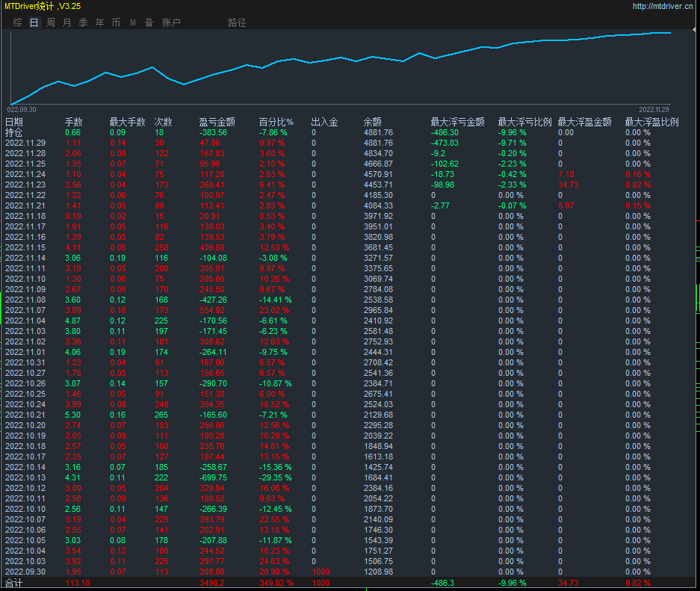Select the 持仓 holdings row label
This screenshot has width=700, height=591.
click(x=14, y=132)
